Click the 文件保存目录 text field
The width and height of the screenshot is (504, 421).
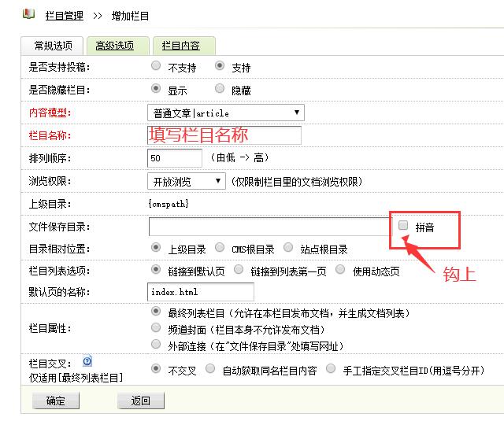point(269,227)
